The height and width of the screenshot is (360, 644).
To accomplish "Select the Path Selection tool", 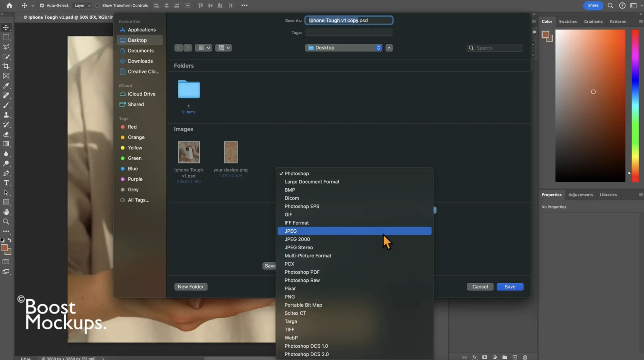I will [6, 193].
